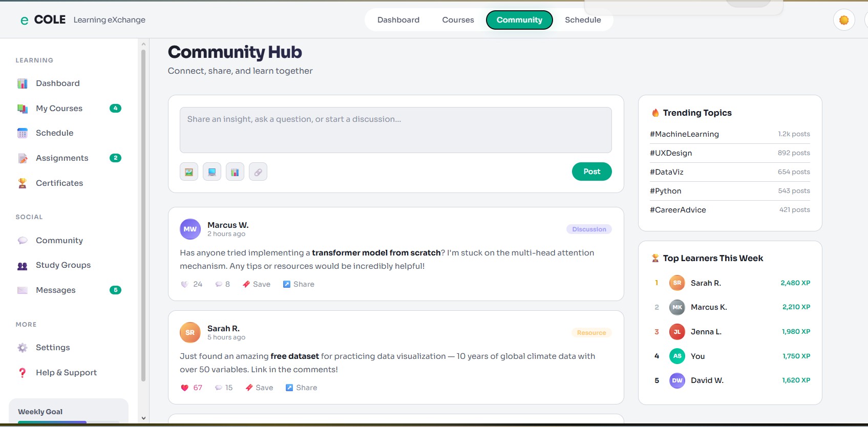Screen dimensions: 868x427
Task: Save Marcus W.'s transformer post
Action: tap(257, 284)
